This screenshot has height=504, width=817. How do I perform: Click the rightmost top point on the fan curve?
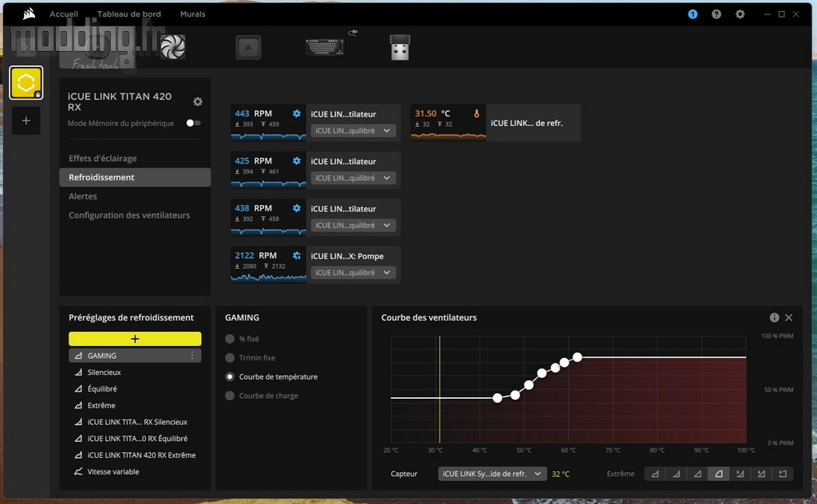[578, 357]
